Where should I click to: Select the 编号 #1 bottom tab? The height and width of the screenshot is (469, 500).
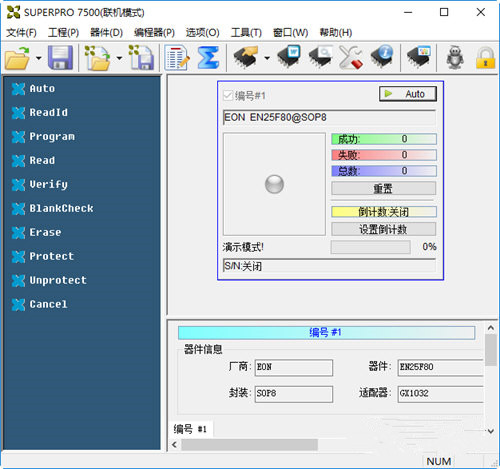click(x=190, y=429)
